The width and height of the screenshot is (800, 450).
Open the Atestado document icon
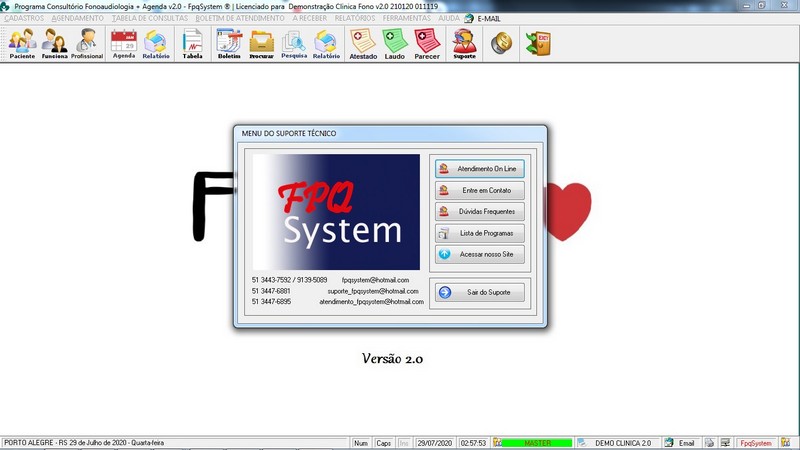click(362, 43)
